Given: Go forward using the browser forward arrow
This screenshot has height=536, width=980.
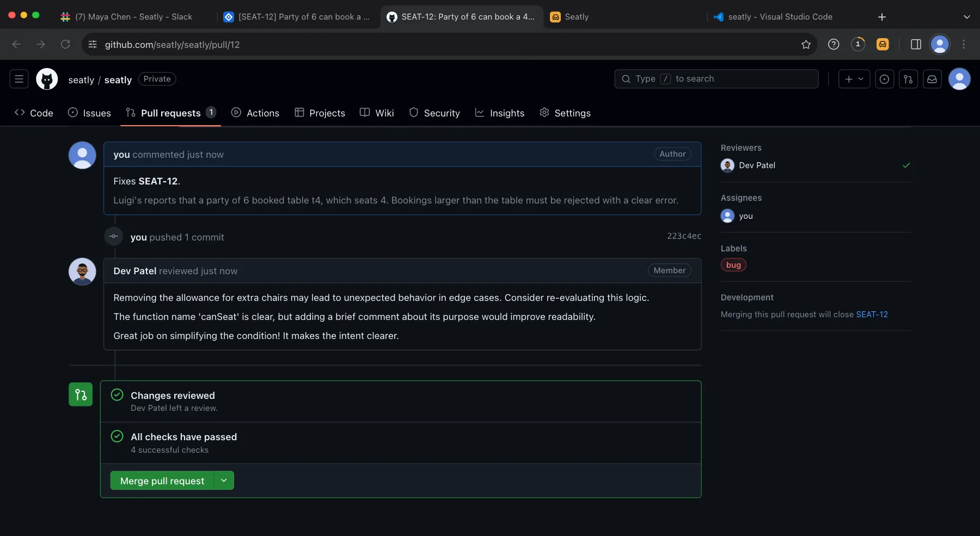Looking at the screenshot, I should tap(41, 45).
